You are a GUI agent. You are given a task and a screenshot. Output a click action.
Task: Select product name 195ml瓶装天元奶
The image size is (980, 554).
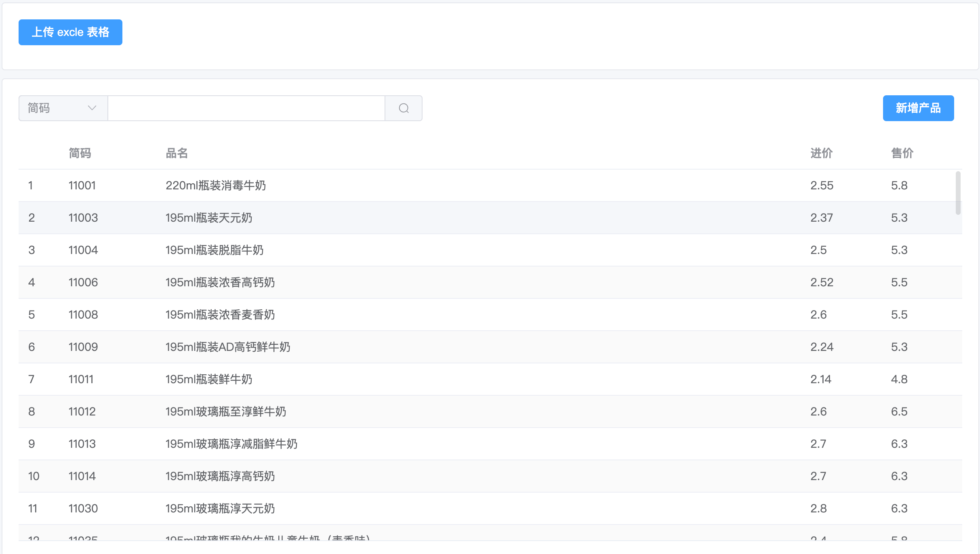[x=209, y=218]
